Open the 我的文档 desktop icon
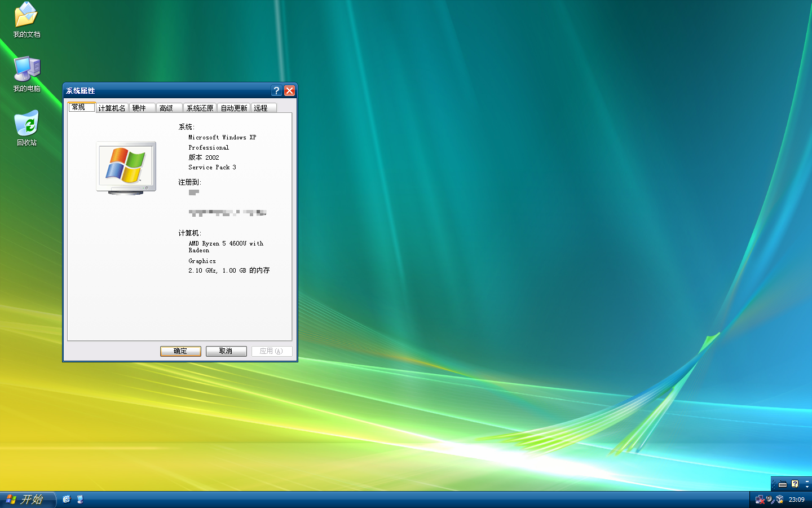The width and height of the screenshot is (812, 508). tap(26, 16)
